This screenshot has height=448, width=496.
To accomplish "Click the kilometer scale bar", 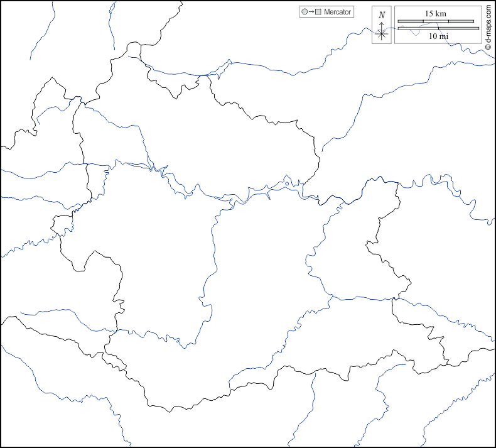I will [x=436, y=21].
